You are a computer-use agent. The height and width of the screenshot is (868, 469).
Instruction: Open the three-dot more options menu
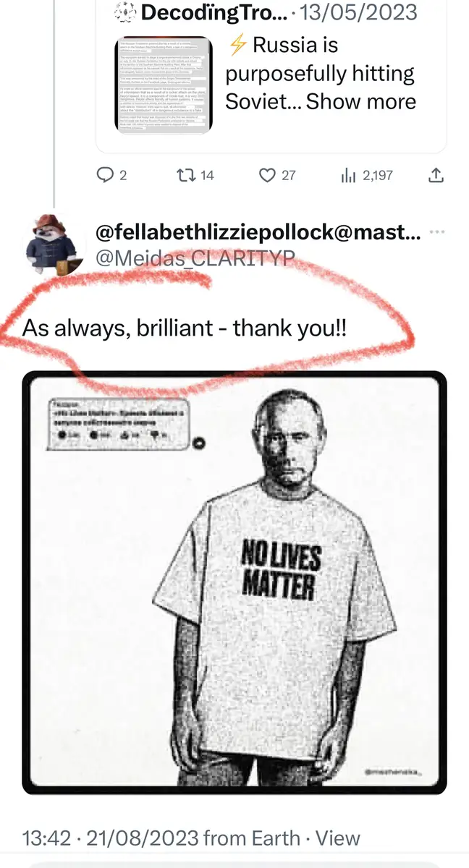click(x=436, y=232)
